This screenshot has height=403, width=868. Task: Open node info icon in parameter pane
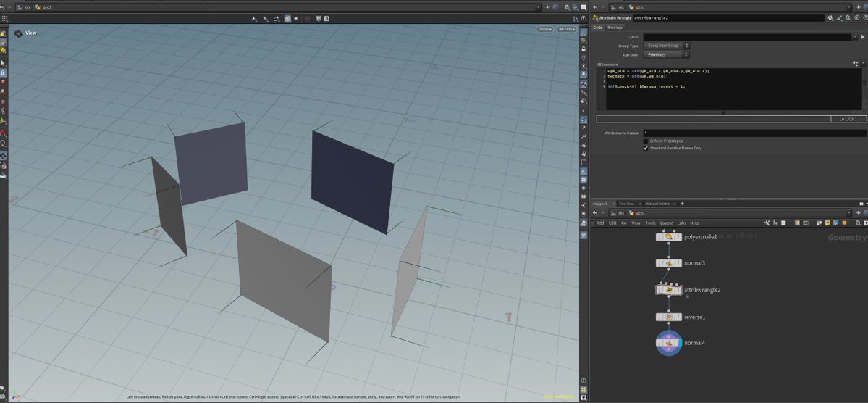(x=857, y=17)
